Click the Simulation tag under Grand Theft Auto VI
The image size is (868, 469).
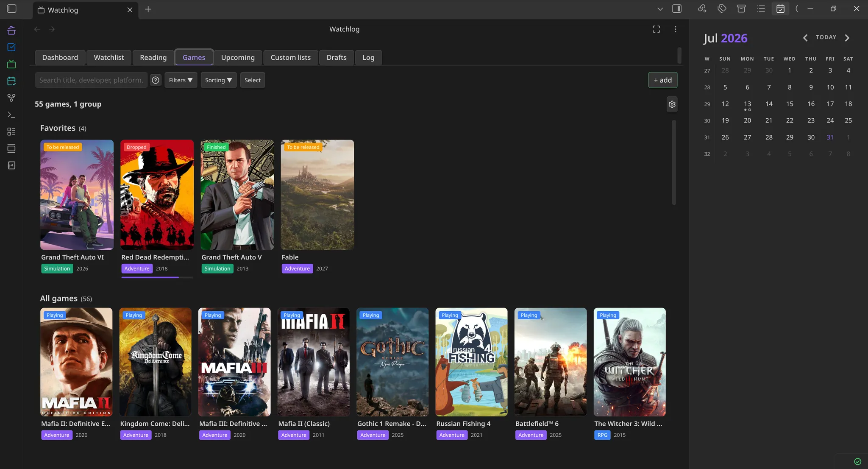(57, 269)
